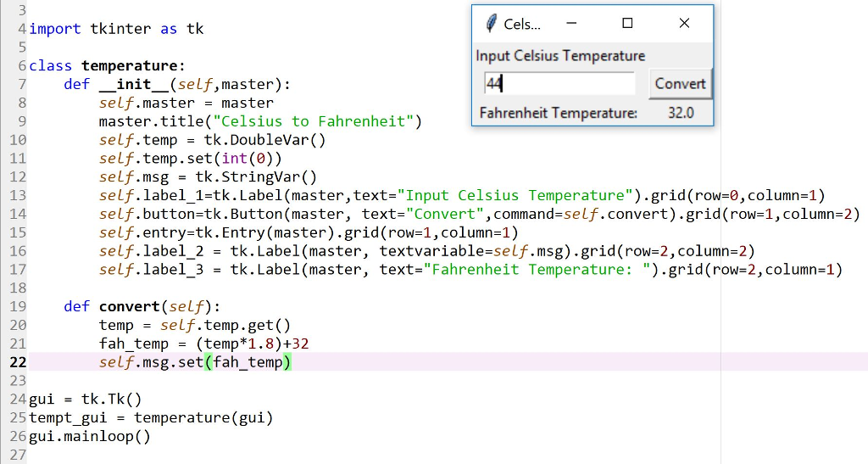Image resolution: width=868 pixels, height=464 pixels.
Task: Click 'self.msg.set(fah_temp)' on line 22
Action: click(195, 363)
